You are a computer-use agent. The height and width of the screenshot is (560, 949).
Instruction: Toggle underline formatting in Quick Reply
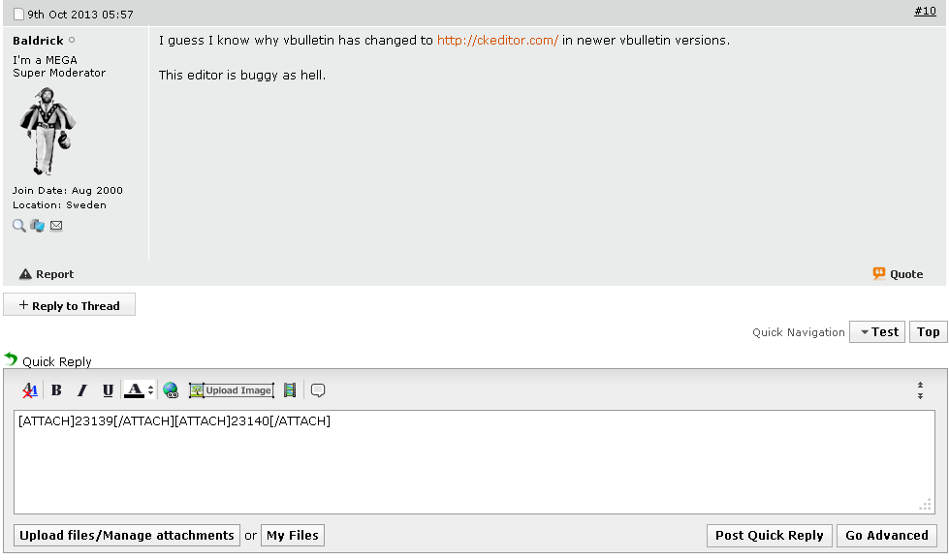click(x=108, y=390)
